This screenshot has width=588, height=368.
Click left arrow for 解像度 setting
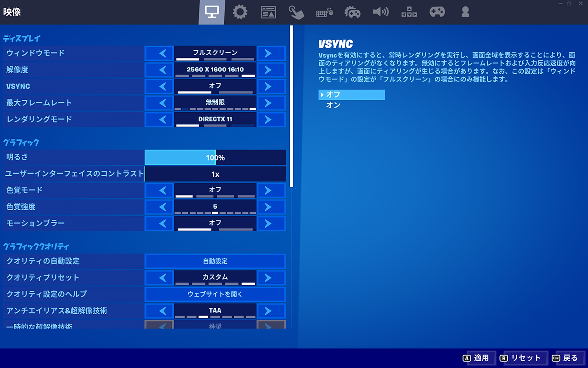pyautogui.click(x=159, y=70)
